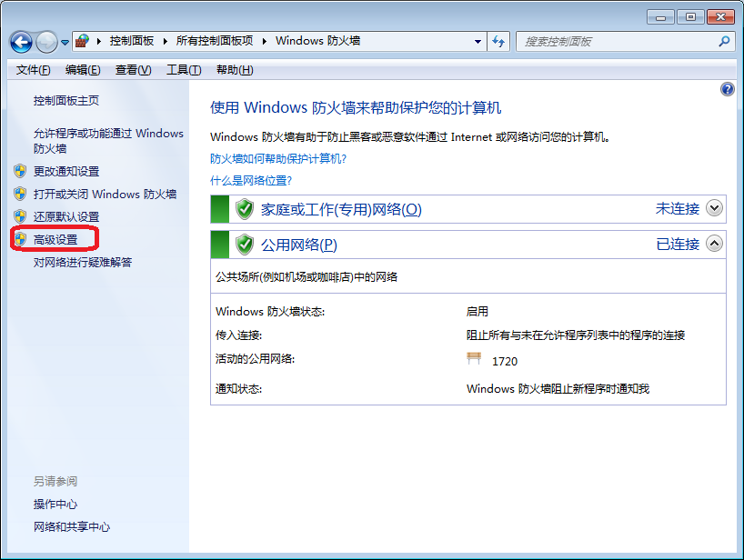Open the 帮助(H) menu
Screen dimensions: 744x560
(x=235, y=70)
